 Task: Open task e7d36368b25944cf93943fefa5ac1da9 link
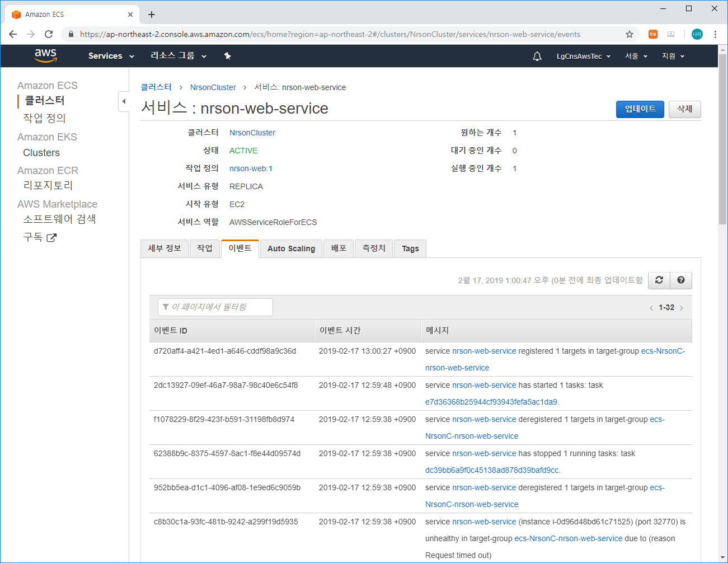[x=492, y=402]
